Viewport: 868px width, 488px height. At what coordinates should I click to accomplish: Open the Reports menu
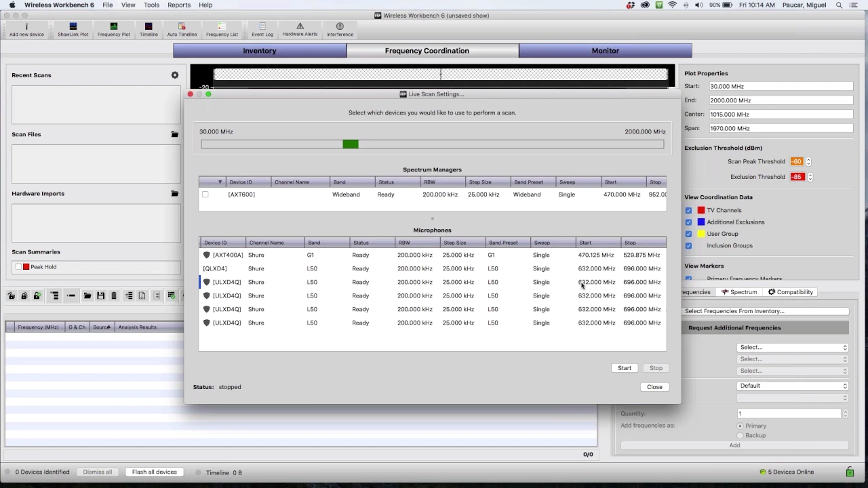point(179,5)
